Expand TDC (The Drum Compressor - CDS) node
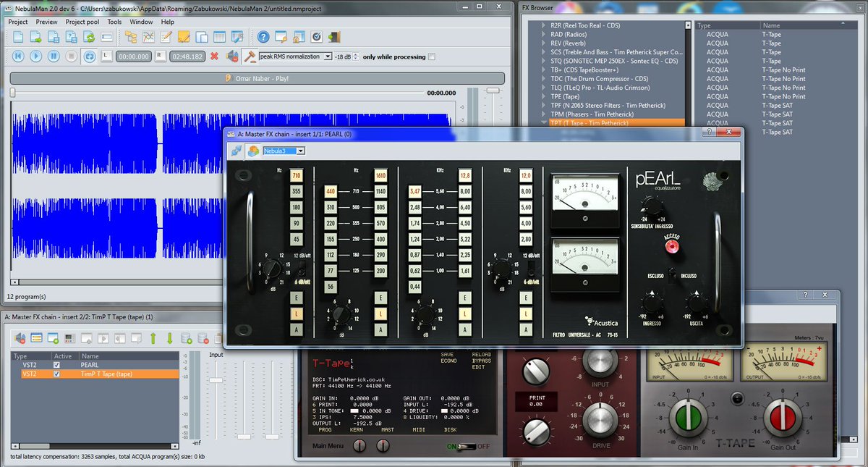The height and width of the screenshot is (467, 868). click(543, 78)
